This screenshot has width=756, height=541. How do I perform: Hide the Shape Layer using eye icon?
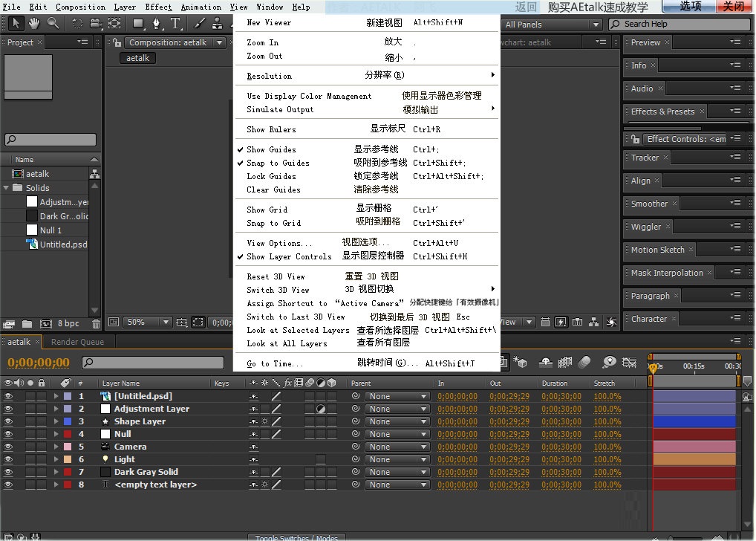point(9,421)
